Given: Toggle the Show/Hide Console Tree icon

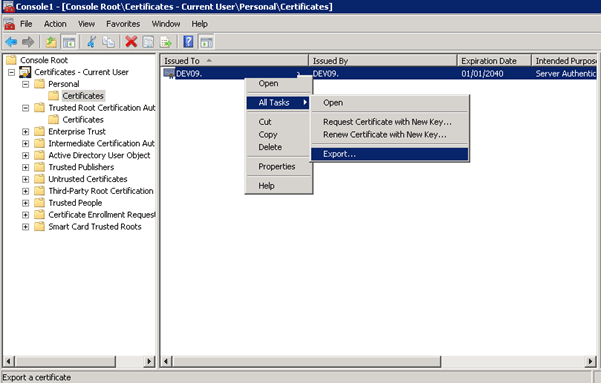Looking at the screenshot, I should coord(69,42).
